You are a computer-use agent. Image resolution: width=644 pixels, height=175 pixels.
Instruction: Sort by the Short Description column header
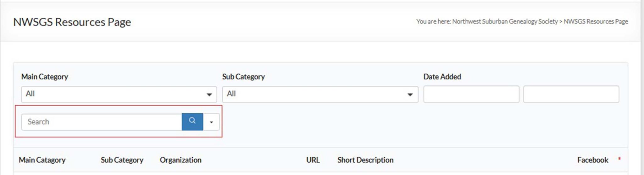365,160
